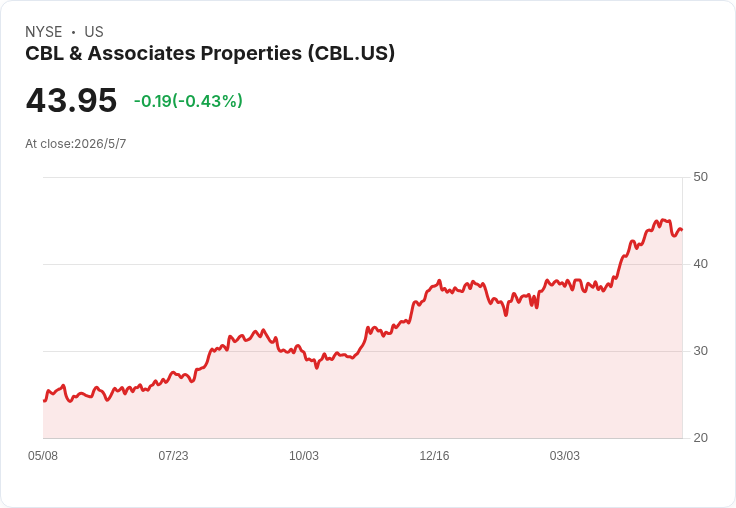Click the NYSE exchange label
Viewport: 736px width, 508px height.
click(44, 32)
